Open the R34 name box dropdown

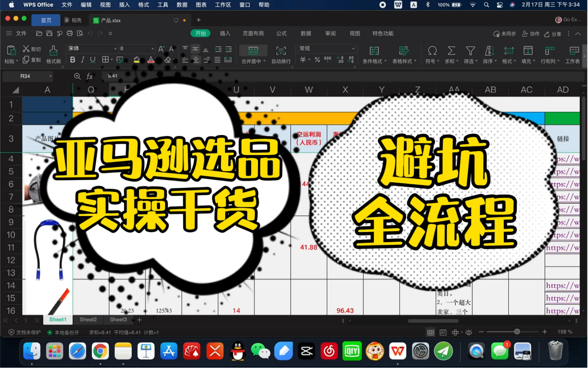tap(50, 76)
